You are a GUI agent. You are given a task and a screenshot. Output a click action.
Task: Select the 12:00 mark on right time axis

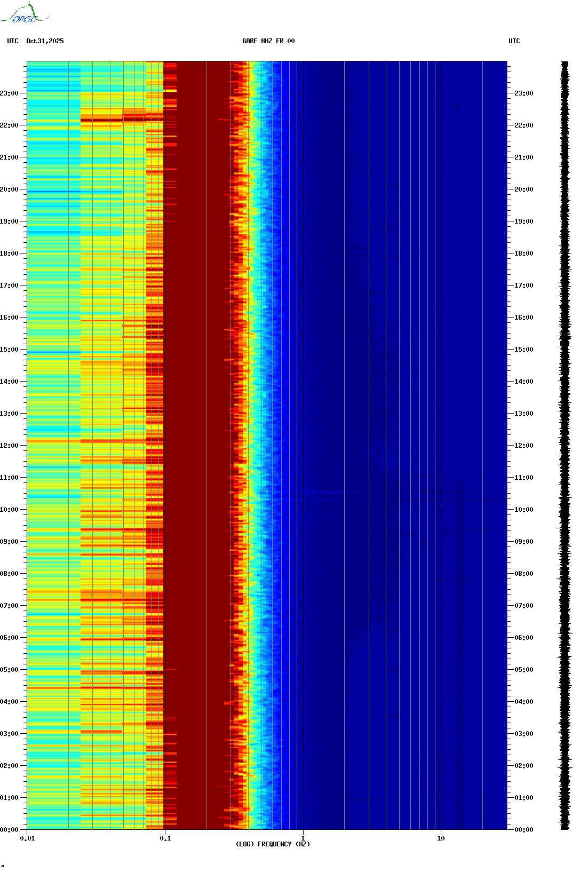point(523,446)
